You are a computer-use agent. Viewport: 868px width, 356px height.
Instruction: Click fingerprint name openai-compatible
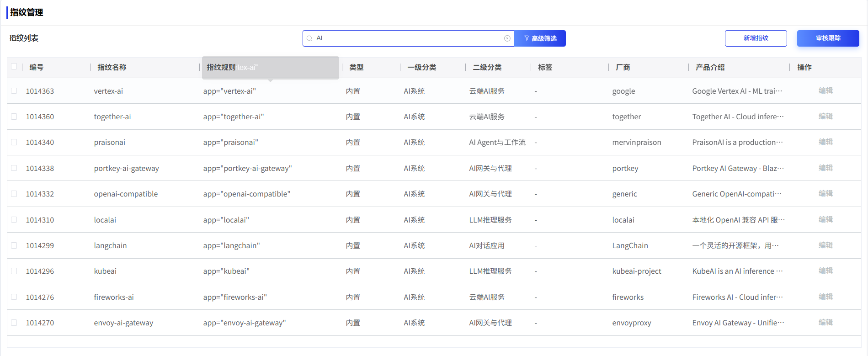[126, 194]
